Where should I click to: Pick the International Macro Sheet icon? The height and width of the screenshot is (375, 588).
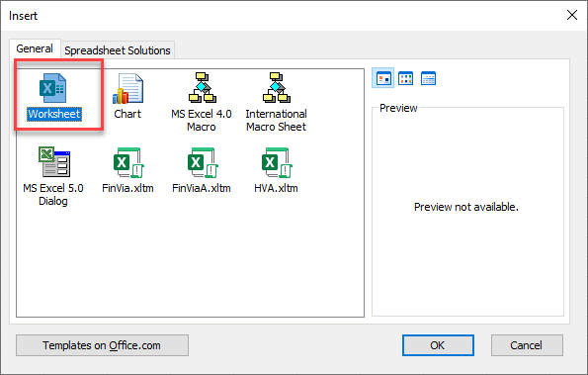tap(277, 87)
